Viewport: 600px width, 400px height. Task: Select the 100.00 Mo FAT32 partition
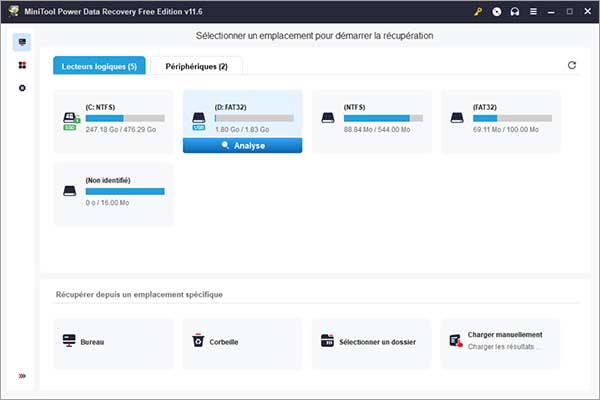coord(501,118)
